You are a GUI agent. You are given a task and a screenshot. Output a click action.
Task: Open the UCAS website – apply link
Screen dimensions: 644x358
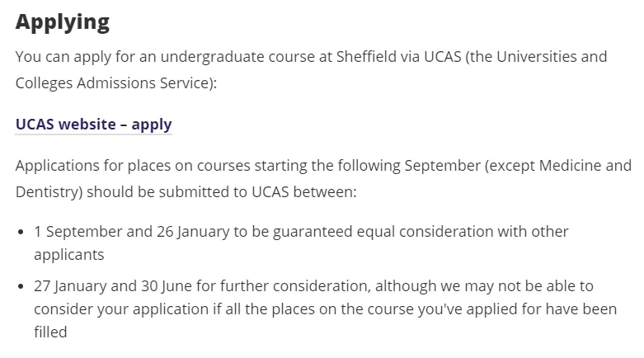(94, 124)
